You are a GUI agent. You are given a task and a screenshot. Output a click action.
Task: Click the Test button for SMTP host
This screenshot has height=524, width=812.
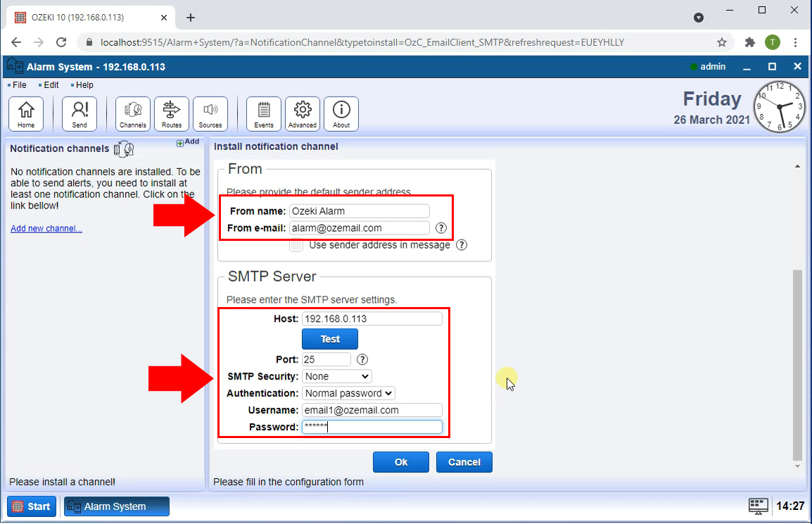point(330,339)
